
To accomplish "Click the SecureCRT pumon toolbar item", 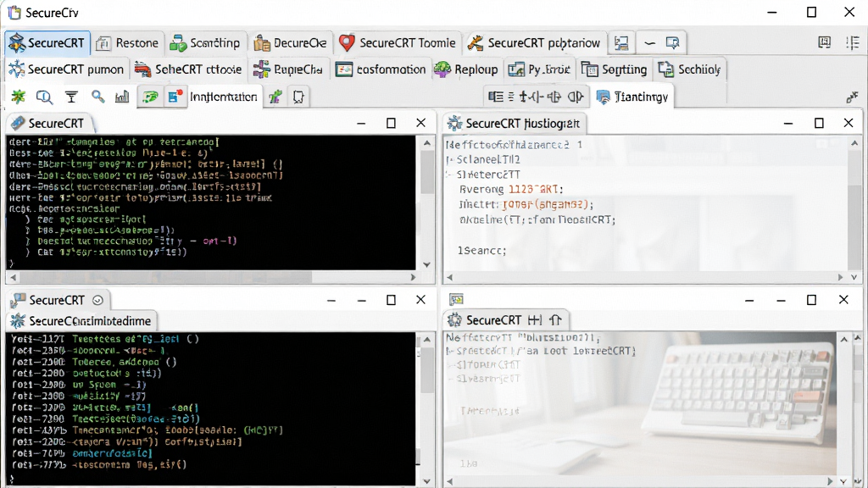I will click(66, 69).
